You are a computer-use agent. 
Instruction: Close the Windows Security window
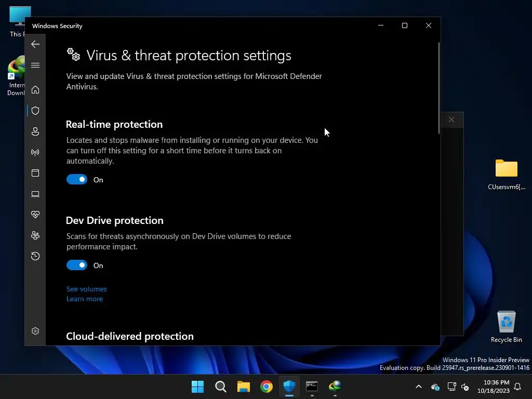tap(429, 25)
